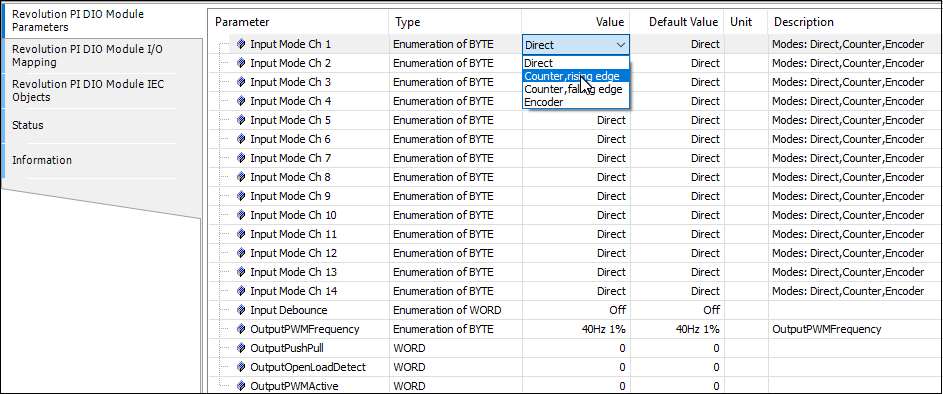Click the Default Value column header

pos(683,22)
